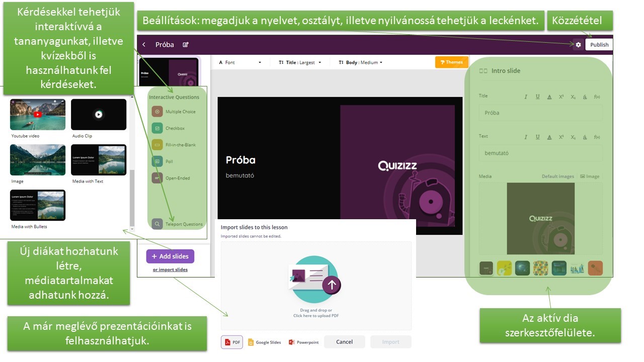Viewport: 644px width, 362px height.
Task: Click the Default images option
Action: [557, 176]
